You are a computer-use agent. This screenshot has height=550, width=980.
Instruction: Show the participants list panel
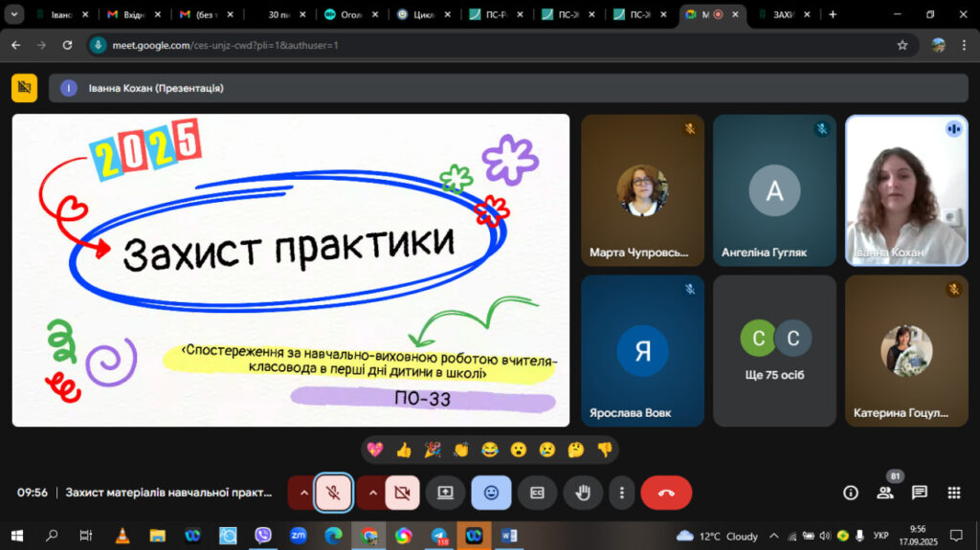point(884,493)
